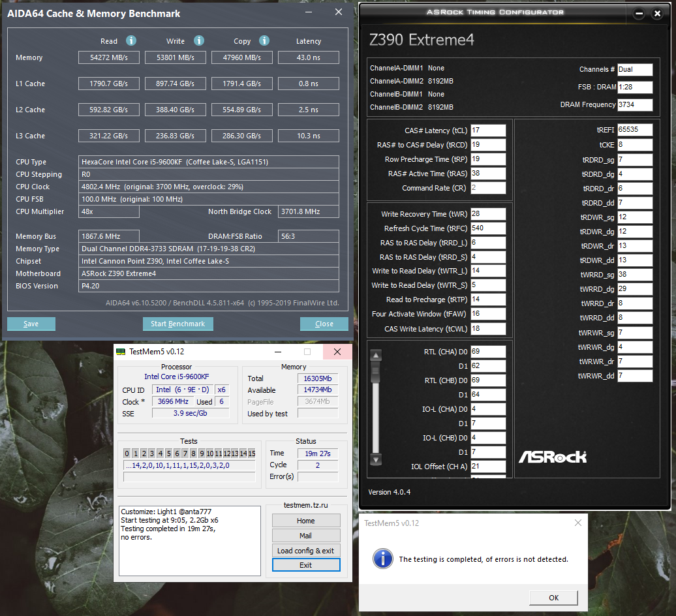676x616 pixels.
Task: Click the Memory Type DDR4-3733 field
Action: 209,249
